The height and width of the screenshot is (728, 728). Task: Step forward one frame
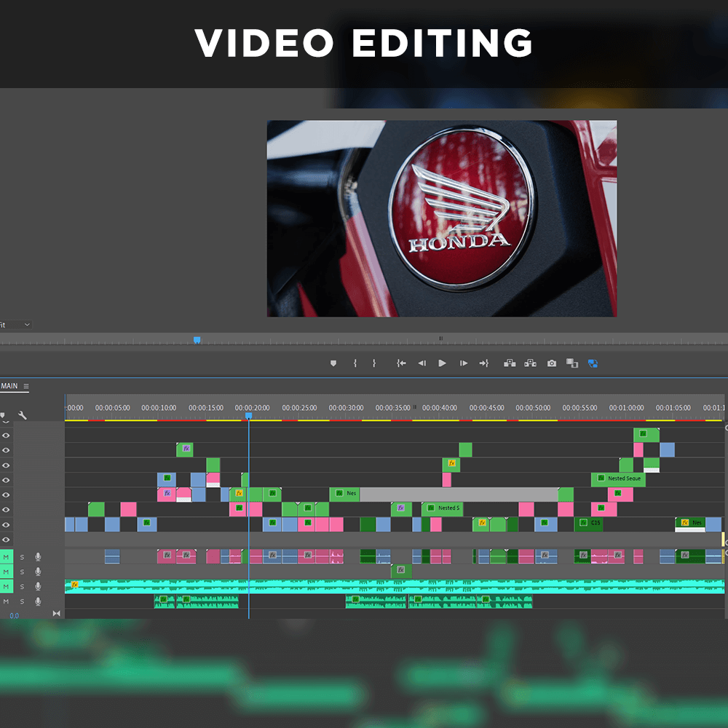(463, 363)
